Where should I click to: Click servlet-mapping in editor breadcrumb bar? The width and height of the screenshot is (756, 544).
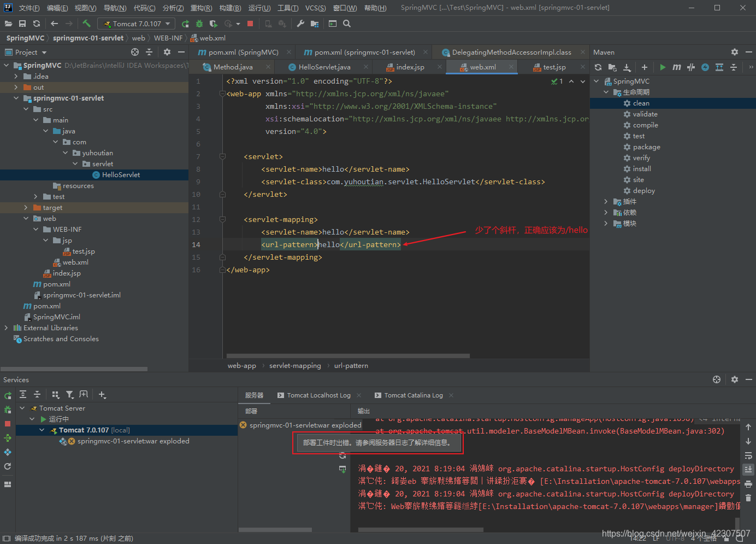(295, 366)
